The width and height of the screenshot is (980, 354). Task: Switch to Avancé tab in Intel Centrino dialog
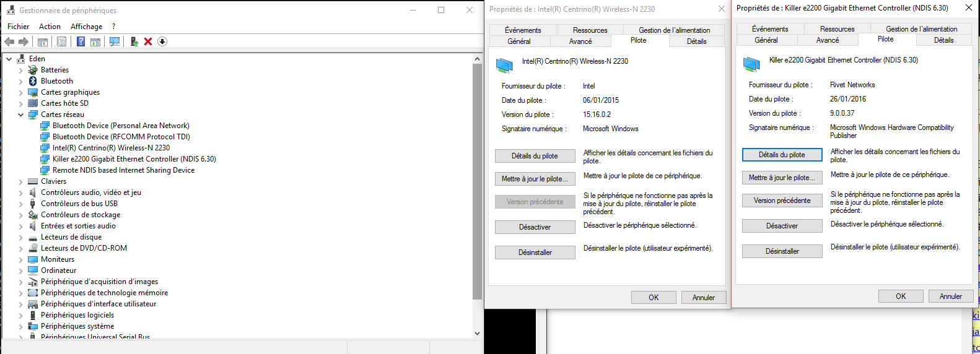580,41
